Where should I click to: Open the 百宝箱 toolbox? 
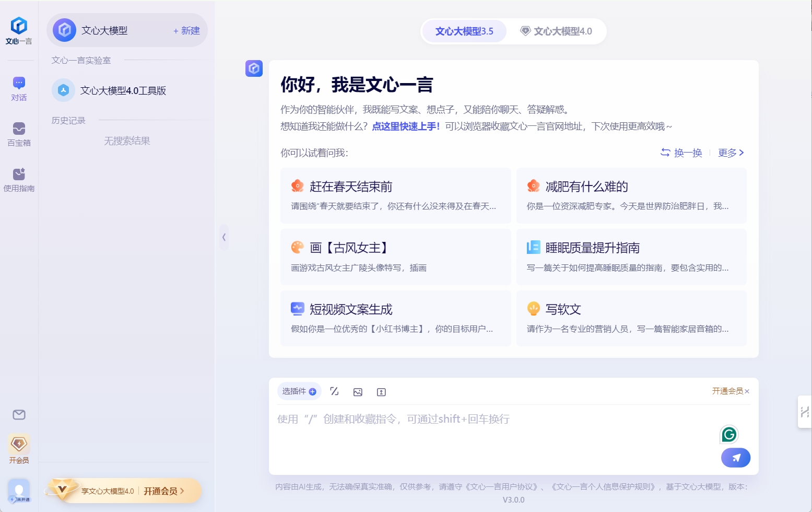19,134
